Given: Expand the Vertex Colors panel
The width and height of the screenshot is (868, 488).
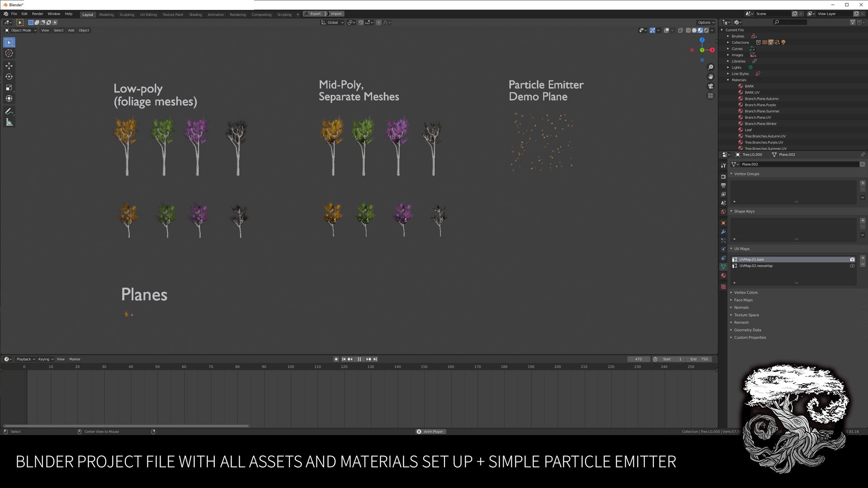Looking at the screenshot, I should click(745, 293).
